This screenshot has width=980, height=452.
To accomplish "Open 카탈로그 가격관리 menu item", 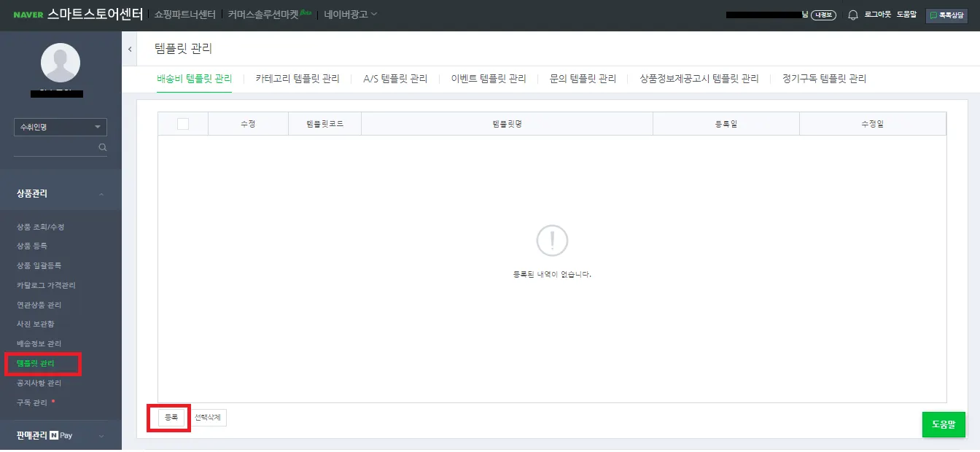I will [46, 286].
